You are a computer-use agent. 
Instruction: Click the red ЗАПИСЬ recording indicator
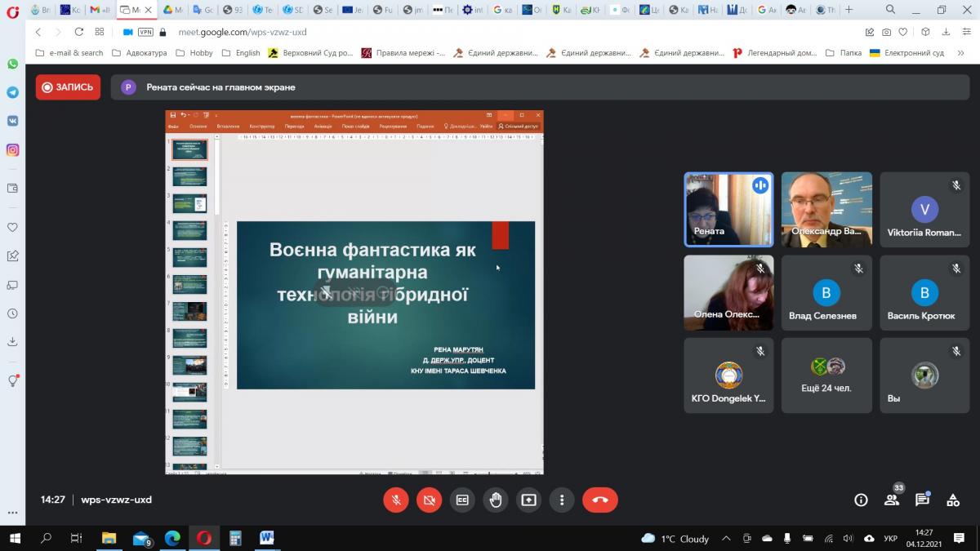click(68, 87)
